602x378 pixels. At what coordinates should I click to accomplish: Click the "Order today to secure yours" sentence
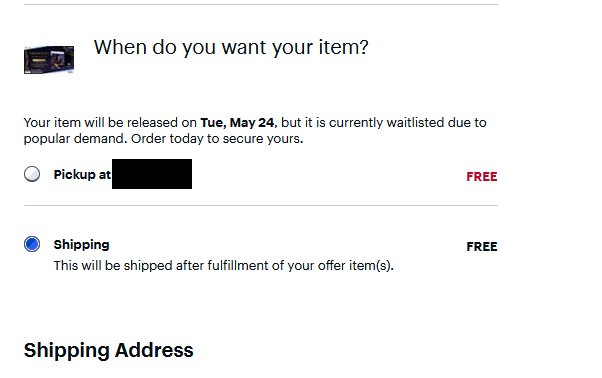[x=217, y=139]
